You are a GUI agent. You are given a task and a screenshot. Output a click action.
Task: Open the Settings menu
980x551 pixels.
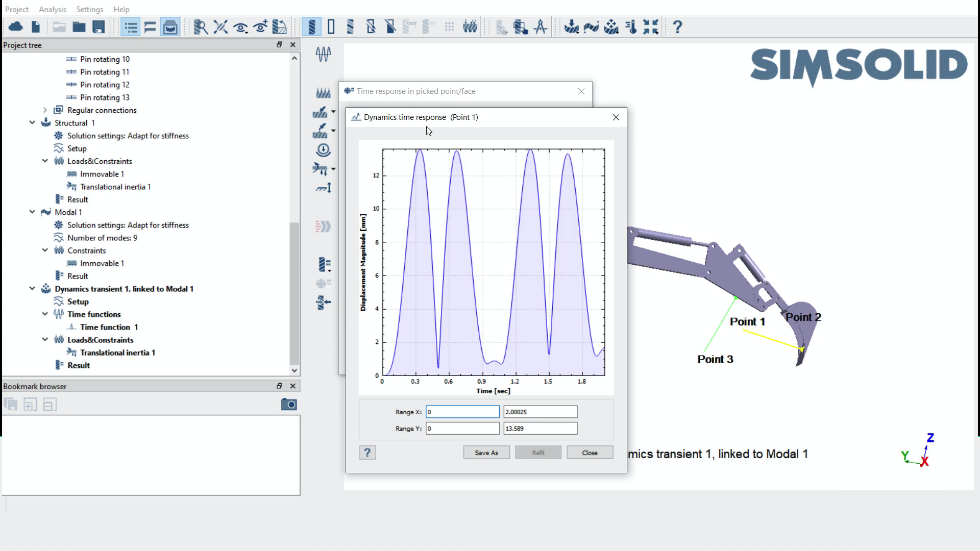click(x=90, y=9)
